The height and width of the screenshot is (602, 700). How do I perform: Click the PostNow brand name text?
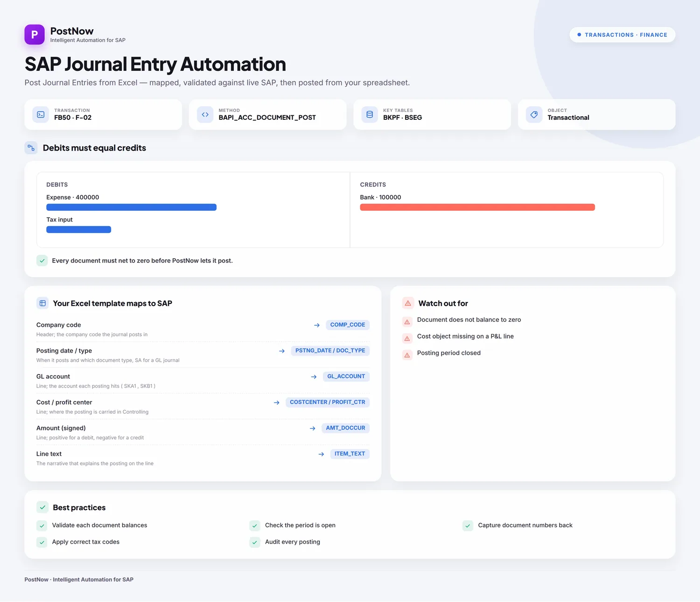tap(72, 31)
